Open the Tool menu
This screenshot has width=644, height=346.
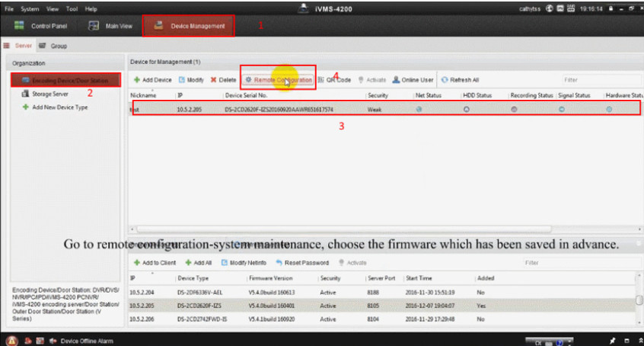pyautogui.click(x=72, y=8)
